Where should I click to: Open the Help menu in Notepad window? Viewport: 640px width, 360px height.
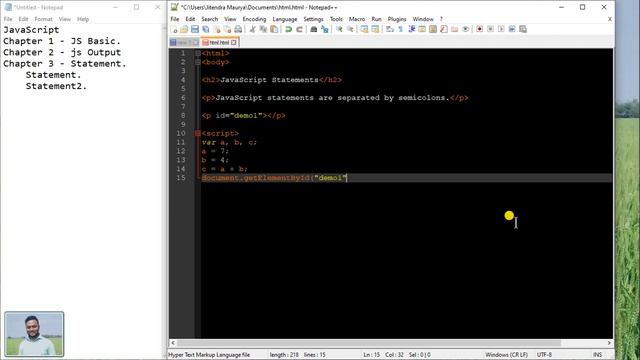[83, 19]
